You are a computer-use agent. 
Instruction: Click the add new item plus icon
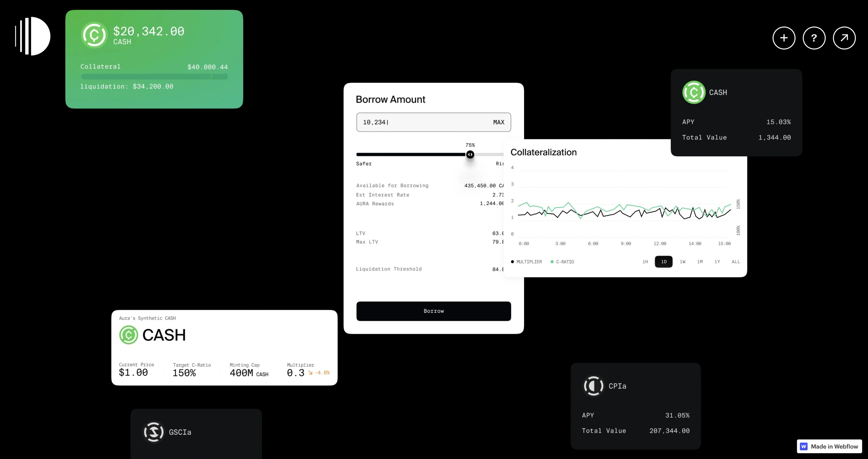tap(784, 38)
